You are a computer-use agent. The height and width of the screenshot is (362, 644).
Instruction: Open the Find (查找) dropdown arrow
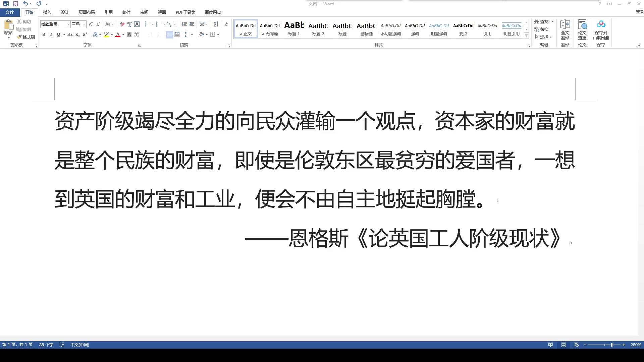click(x=552, y=21)
